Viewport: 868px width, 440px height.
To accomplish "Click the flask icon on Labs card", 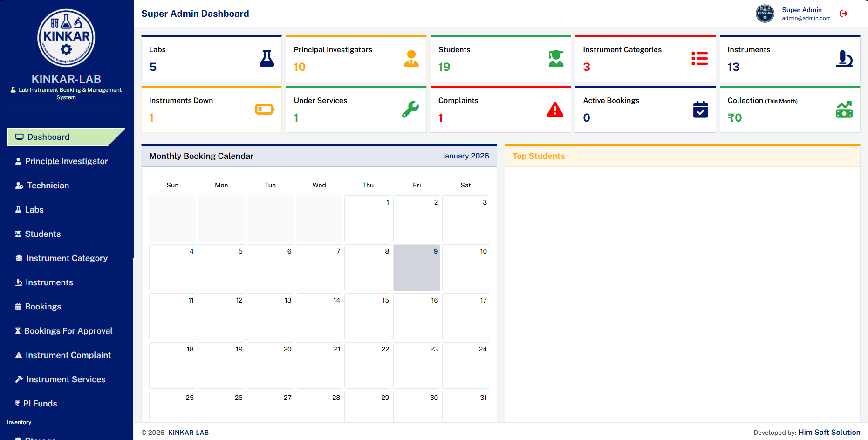I will click(x=267, y=59).
